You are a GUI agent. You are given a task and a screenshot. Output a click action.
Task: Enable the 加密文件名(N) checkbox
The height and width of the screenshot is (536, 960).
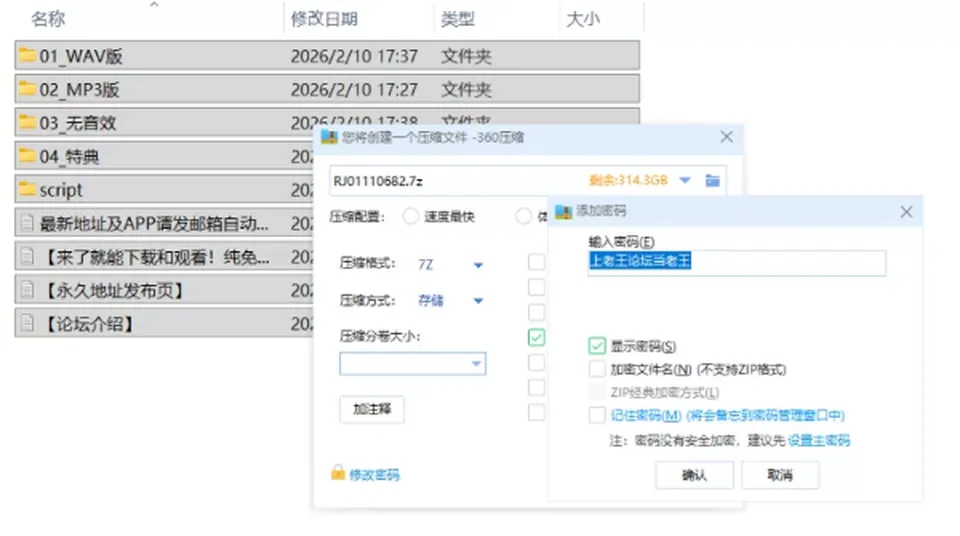(597, 369)
